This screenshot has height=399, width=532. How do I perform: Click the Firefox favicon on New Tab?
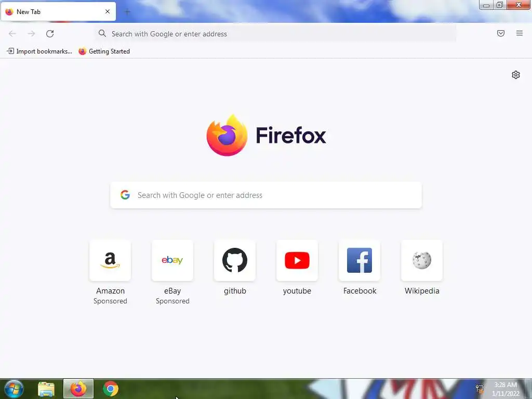9,12
